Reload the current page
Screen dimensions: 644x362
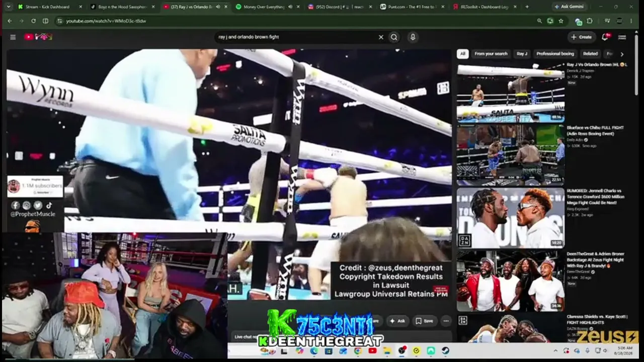[x=33, y=21]
